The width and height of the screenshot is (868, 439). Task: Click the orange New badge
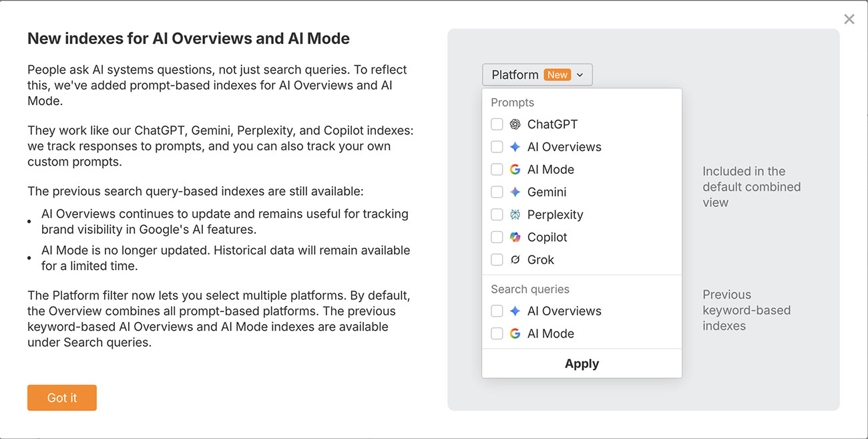[x=558, y=75]
